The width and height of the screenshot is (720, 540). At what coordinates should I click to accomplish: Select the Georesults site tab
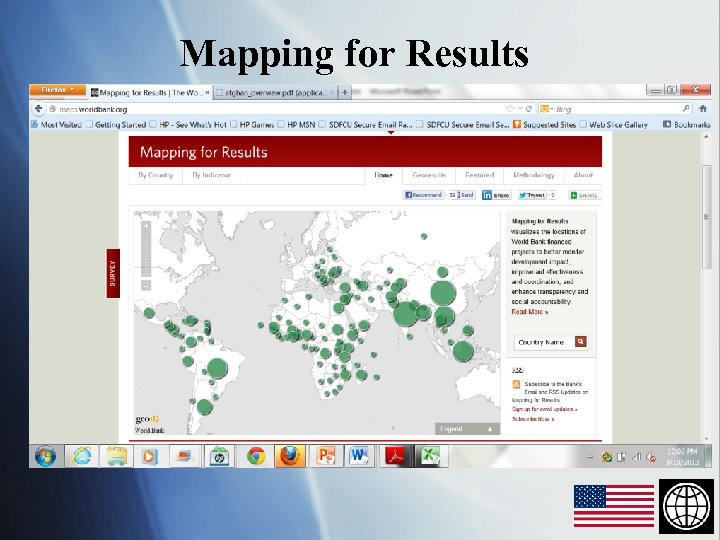429,175
